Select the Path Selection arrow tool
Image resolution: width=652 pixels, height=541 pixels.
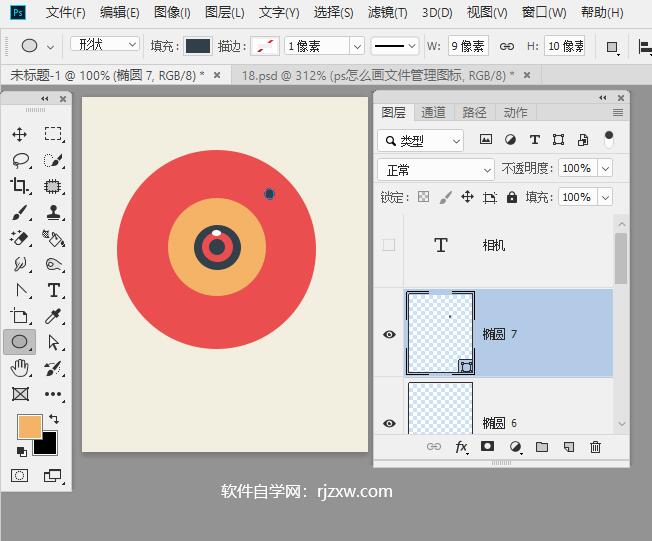53,342
